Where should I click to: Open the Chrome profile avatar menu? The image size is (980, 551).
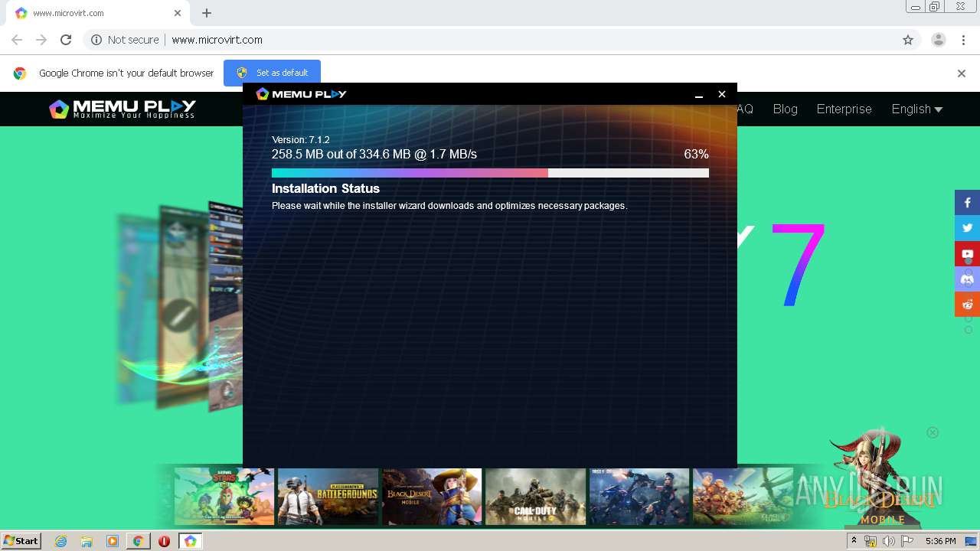[x=938, y=40]
